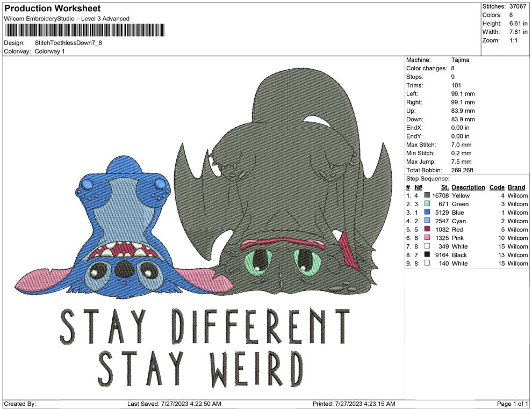Viewport: 532px width, 409px height.
Task: Click the Machine Tajima entry
Action: click(459, 60)
